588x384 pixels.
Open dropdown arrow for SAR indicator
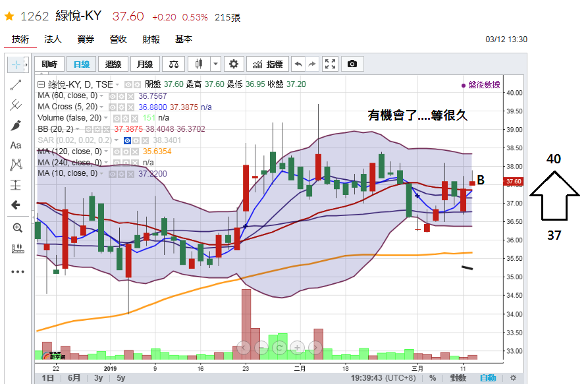point(117,140)
